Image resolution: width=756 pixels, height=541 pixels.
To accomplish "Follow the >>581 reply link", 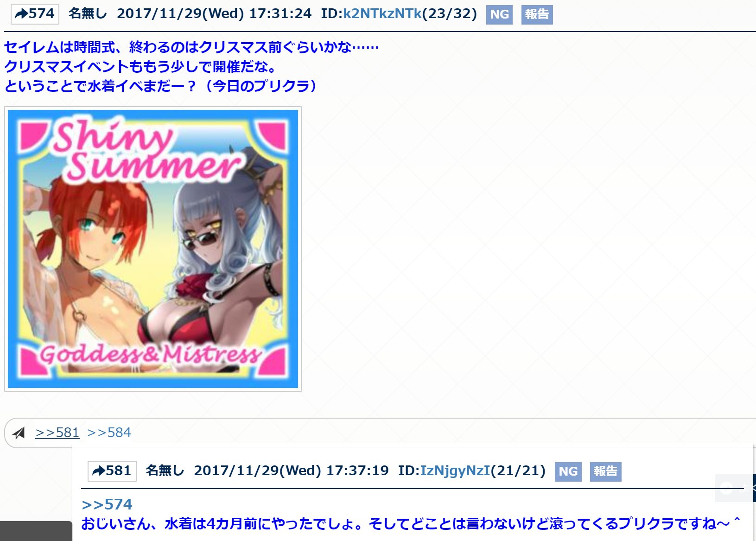I will (x=57, y=433).
